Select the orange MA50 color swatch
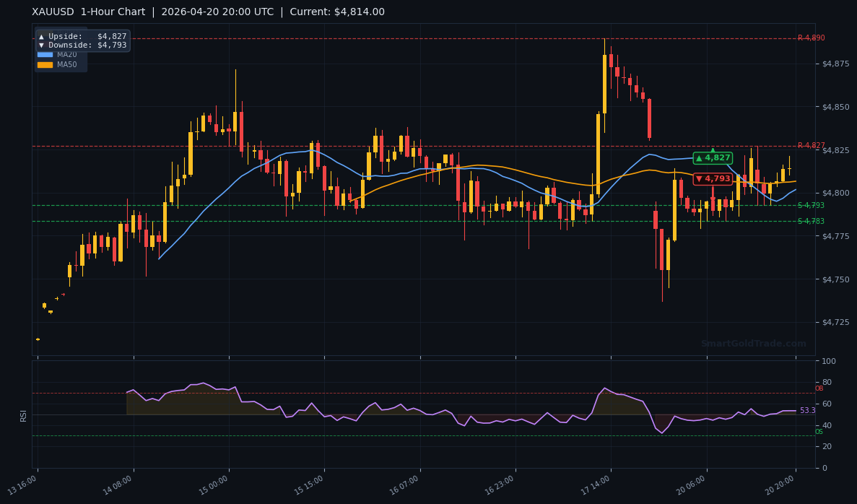 point(45,65)
